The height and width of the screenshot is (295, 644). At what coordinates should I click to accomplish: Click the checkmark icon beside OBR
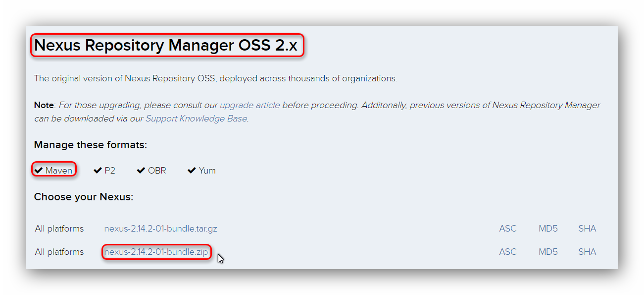(x=141, y=170)
